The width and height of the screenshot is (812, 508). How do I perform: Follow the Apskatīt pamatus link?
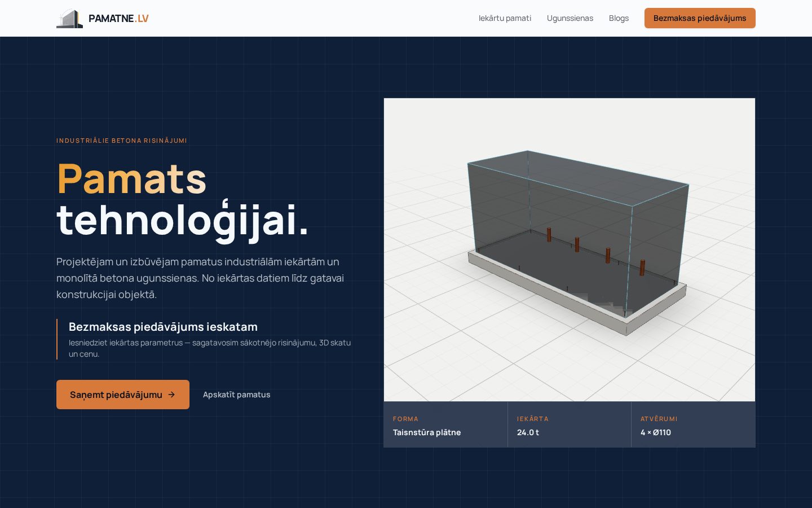tap(236, 395)
